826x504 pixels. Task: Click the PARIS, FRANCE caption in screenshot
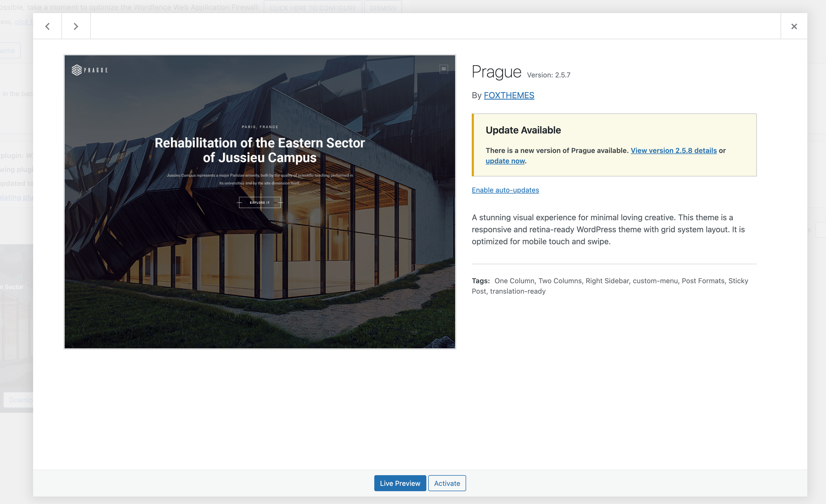tap(260, 127)
